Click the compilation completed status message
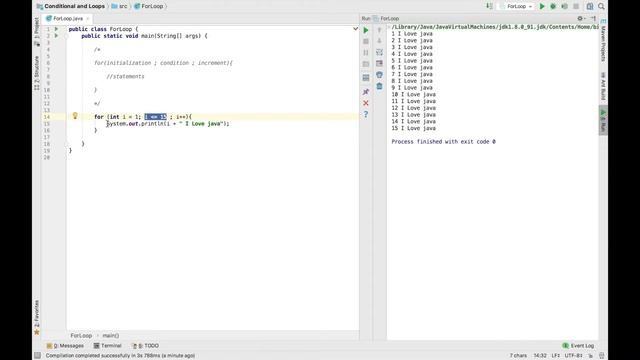The image size is (640, 360). pyautogui.click(x=120, y=356)
